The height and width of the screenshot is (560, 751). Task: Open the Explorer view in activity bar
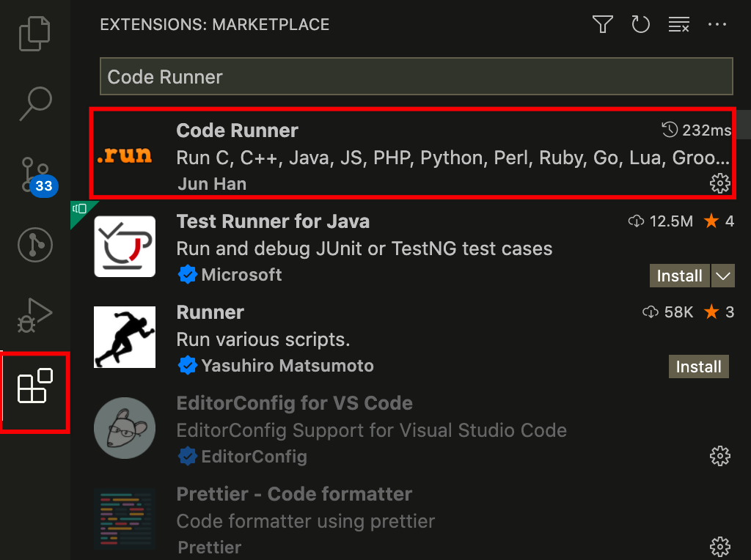click(34, 34)
